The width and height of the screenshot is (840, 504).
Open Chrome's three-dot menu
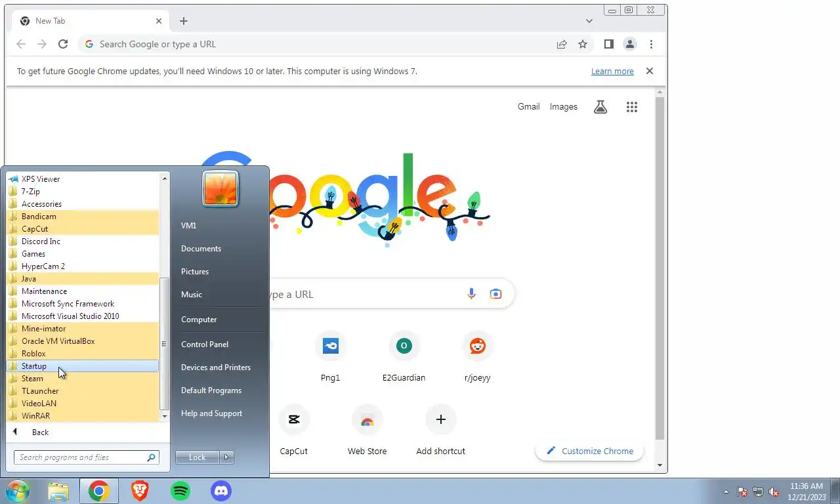coord(651,44)
